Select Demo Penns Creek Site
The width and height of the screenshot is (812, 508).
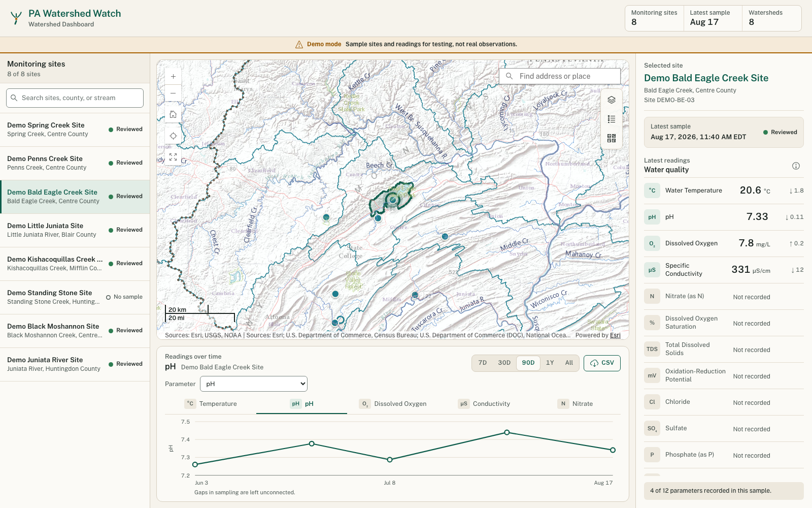click(75, 163)
